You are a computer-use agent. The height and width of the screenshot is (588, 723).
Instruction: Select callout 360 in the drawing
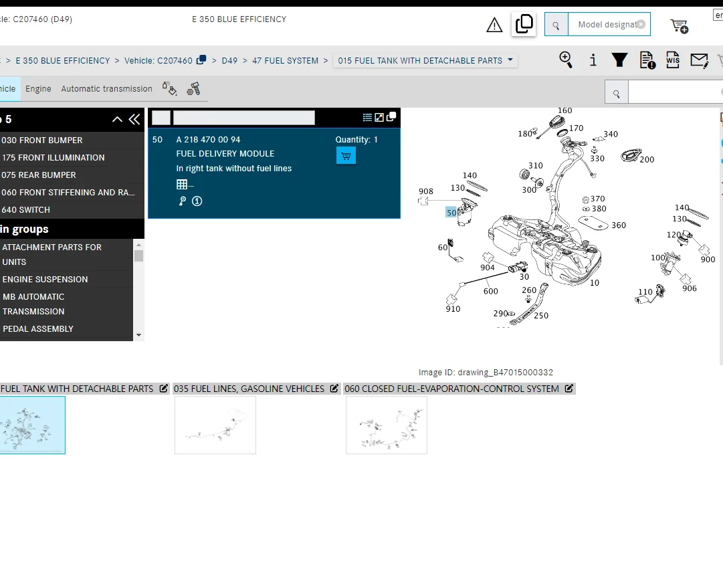pos(619,225)
